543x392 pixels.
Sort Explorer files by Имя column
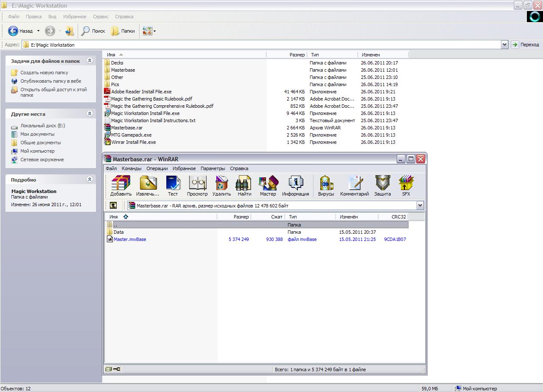(185, 55)
